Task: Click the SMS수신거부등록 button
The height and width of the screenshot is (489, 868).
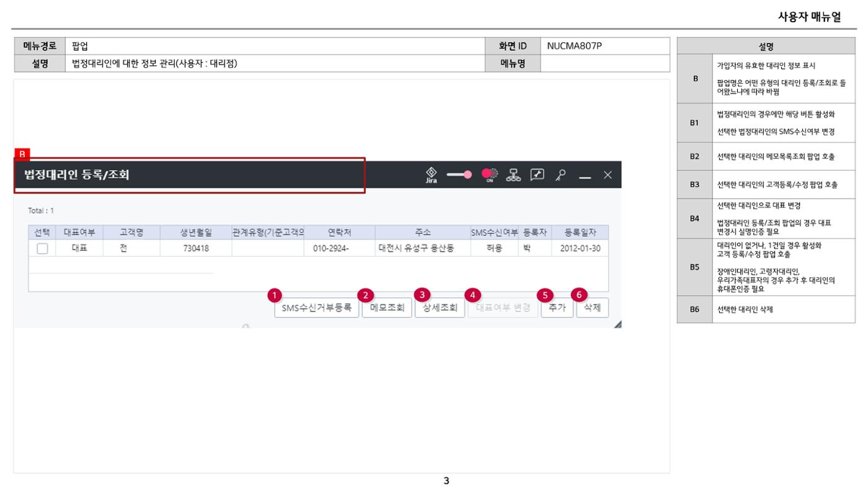Action: point(317,308)
